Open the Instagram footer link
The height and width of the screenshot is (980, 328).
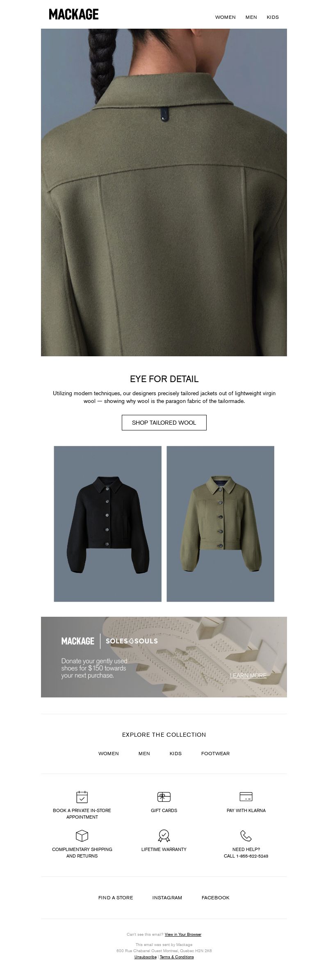click(167, 897)
